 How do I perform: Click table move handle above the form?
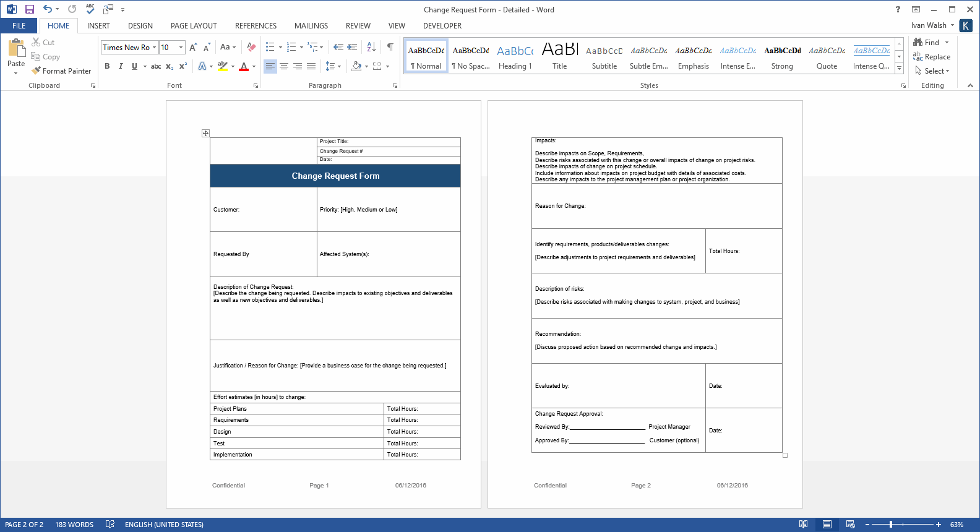[205, 133]
